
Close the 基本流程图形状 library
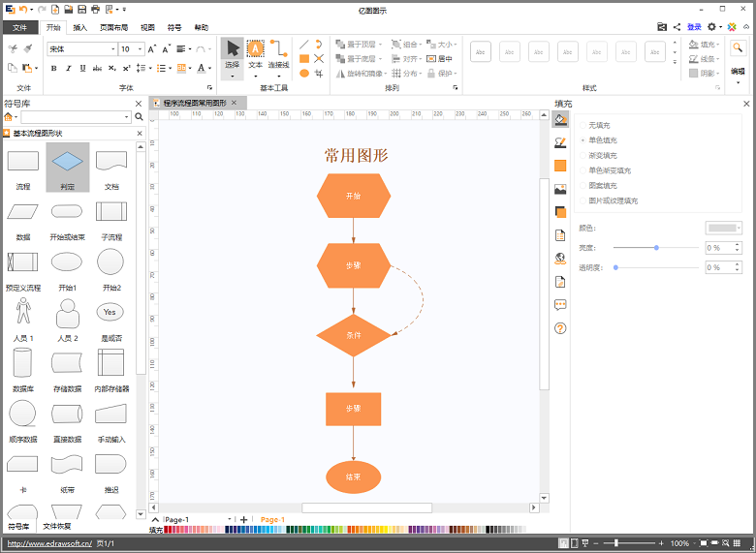pyautogui.click(x=140, y=134)
